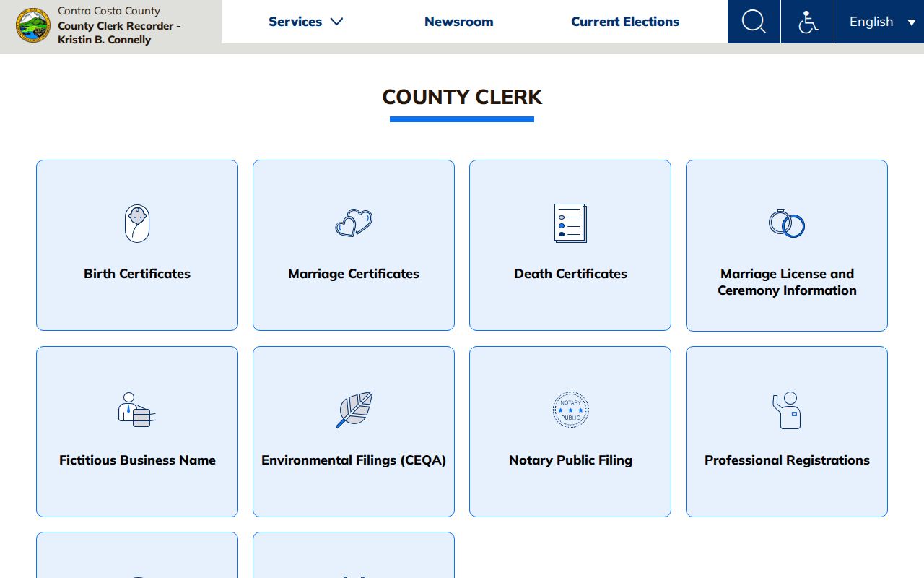Open the accessibility wheelchair icon menu
924x578 pixels.
[807, 22]
